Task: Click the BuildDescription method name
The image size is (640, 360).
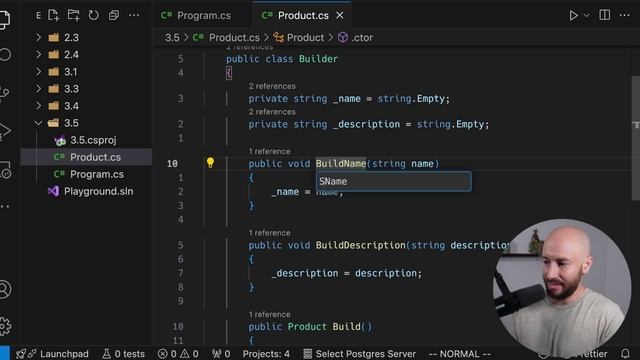Action: [x=360, y=245]
